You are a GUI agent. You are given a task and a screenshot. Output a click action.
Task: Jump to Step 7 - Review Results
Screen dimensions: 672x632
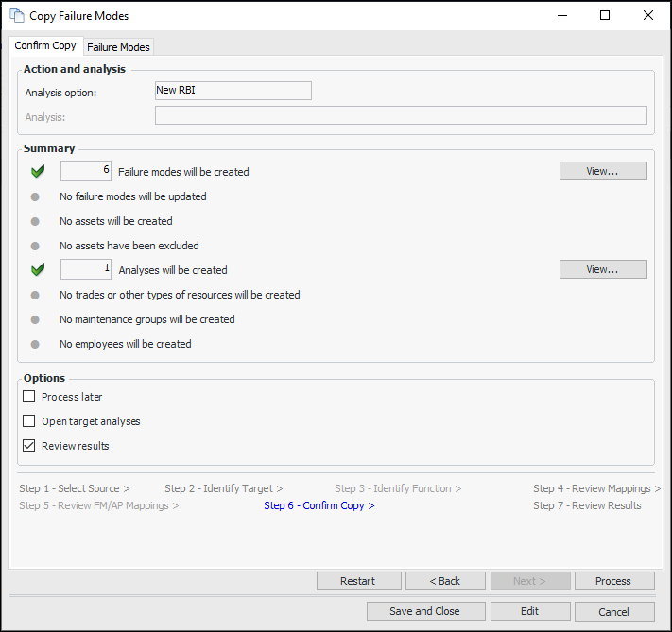[x=587, y=506]
